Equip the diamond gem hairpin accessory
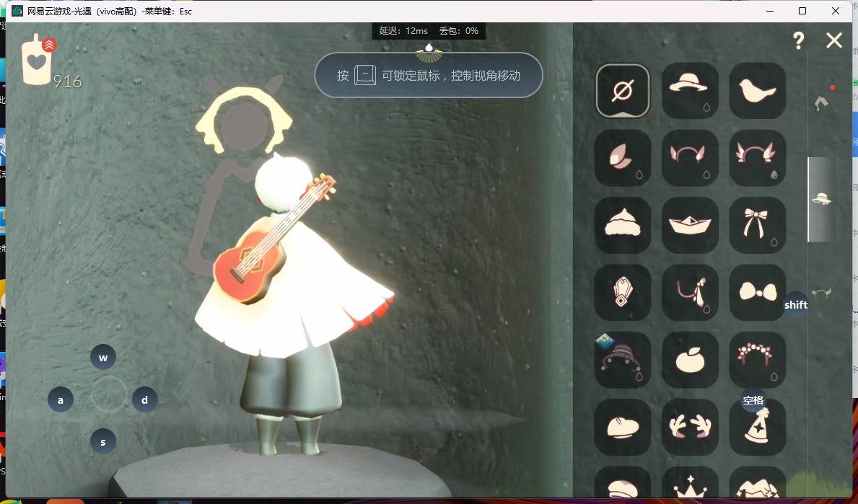 [622, 293]
